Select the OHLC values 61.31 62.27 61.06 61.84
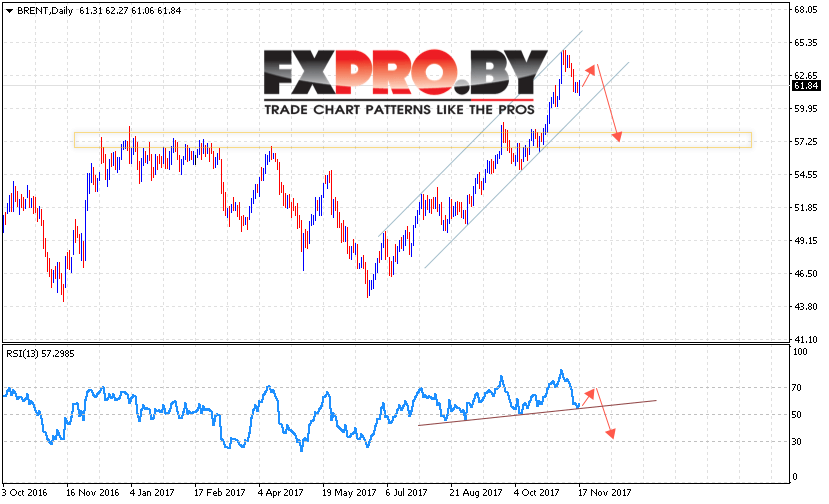 [130, 11]
